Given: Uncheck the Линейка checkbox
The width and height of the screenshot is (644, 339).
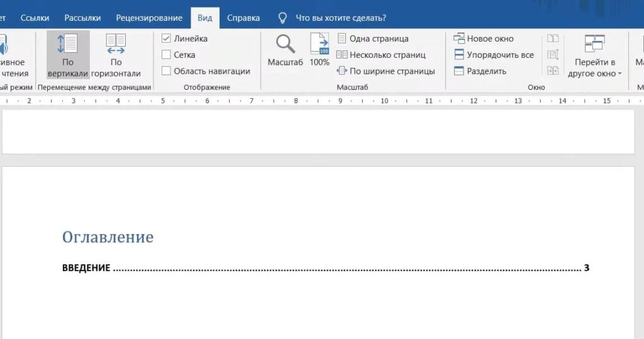Looking at the screenshot, I should 166,38.
